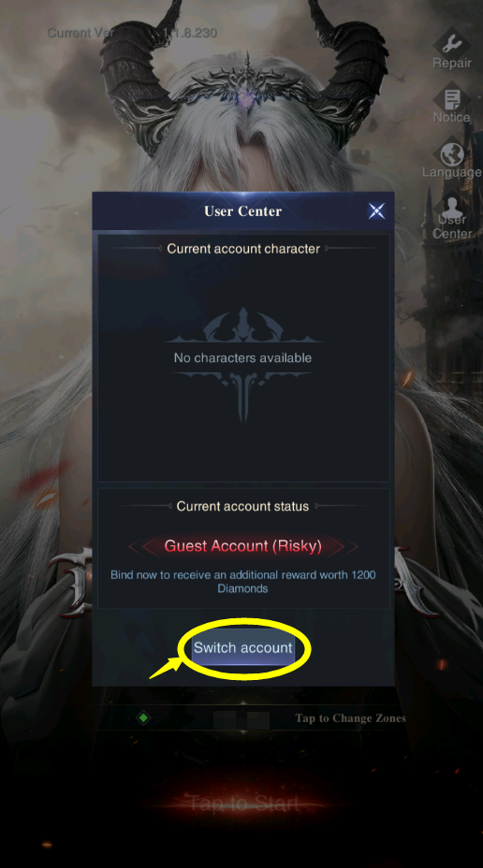This screenshot has height=868, width=483.
Task: Click the emblem above 'No characters available'
Action: 242,326
